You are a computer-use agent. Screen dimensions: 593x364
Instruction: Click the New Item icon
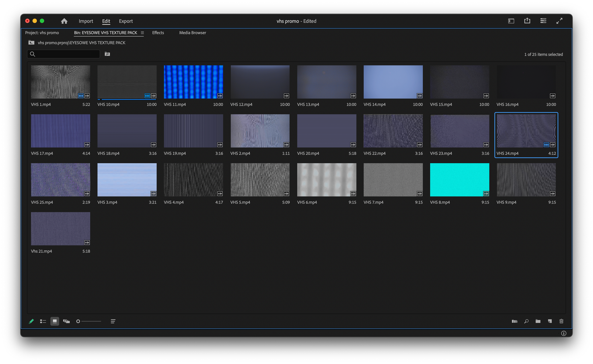click(550, 321)
